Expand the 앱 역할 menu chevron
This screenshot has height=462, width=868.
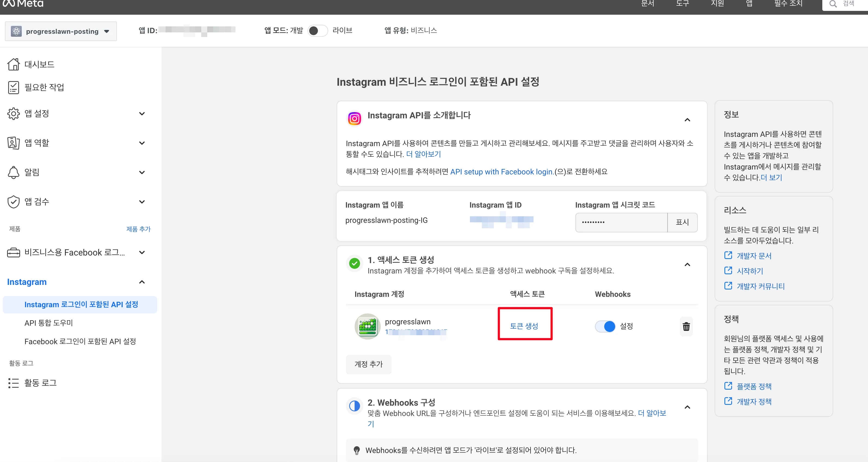coord(142,143)
